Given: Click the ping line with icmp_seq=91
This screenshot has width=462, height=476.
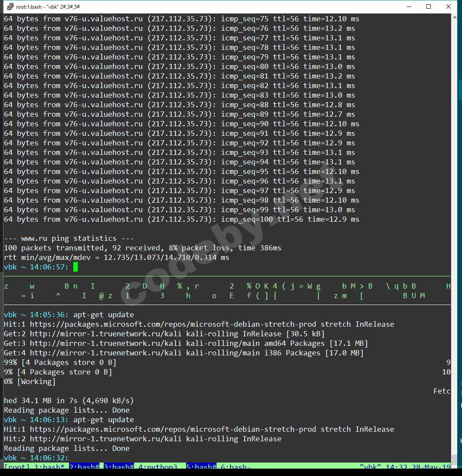Looking at the screenshot, I should [180, 134].
